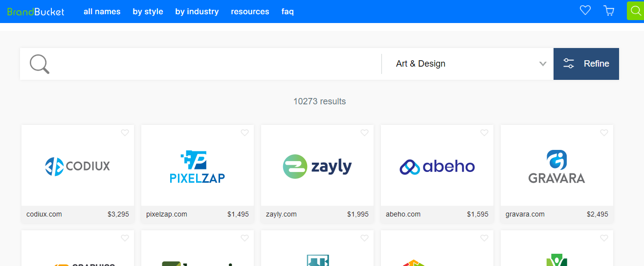
Task: Toggle heart on card below gravara.com
Action: tap(604, 238)
